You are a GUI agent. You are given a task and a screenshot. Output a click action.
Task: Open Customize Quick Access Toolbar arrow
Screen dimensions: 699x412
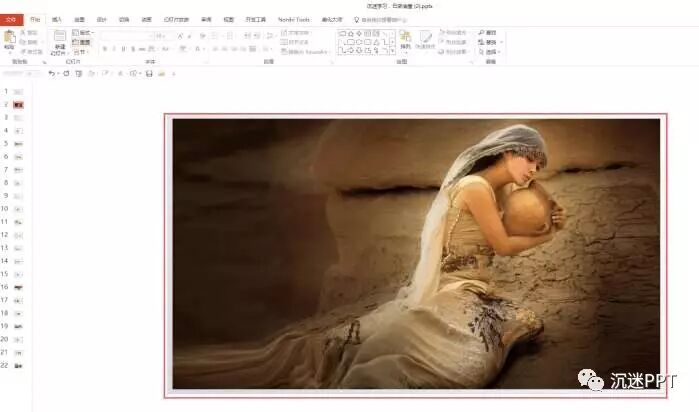click(174, 74)
